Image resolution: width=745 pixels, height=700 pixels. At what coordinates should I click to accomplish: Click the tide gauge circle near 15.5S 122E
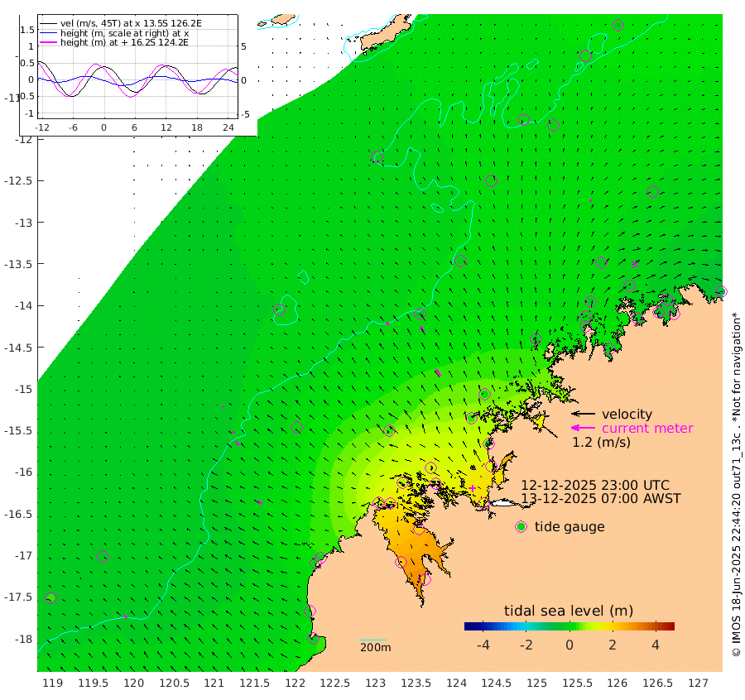point(296,428)
